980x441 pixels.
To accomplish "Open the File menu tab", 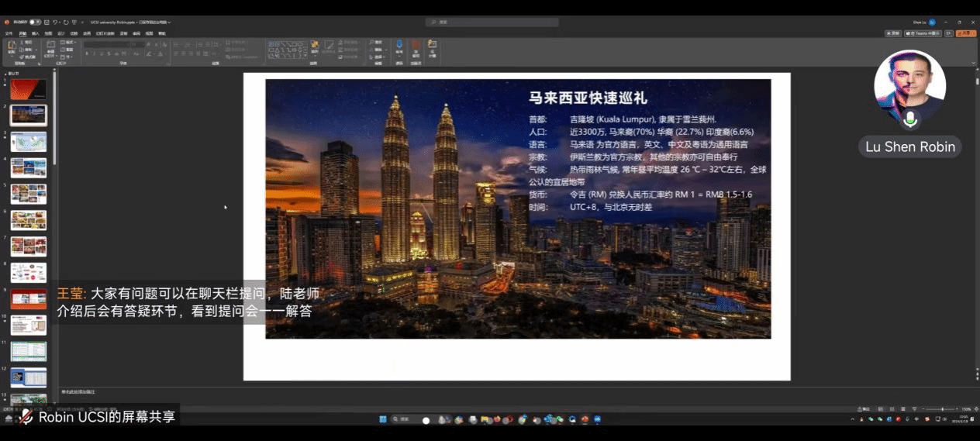I will point(9,33).
